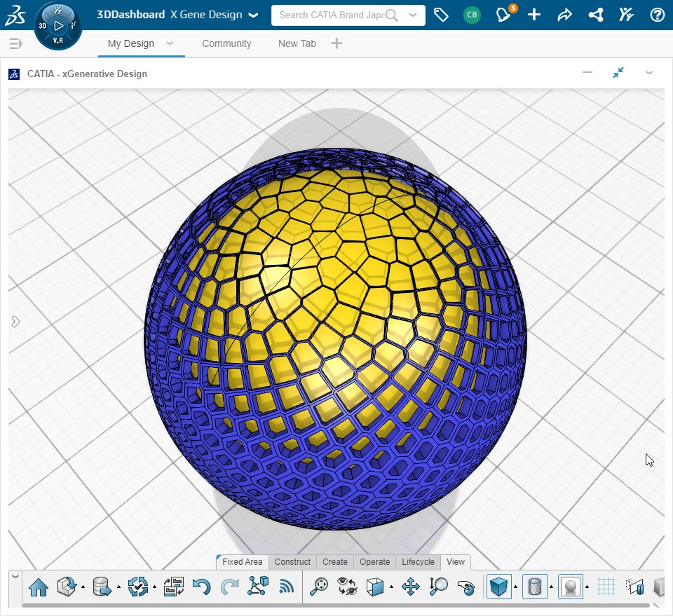Select the Zoom in/out magnifier tool
Screen dimensions: 673x616
click(438, 587)
